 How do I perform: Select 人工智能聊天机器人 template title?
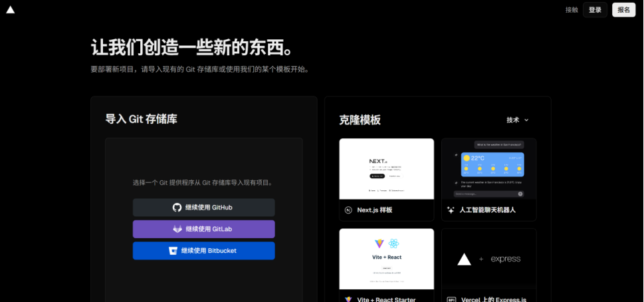(488, 210)
